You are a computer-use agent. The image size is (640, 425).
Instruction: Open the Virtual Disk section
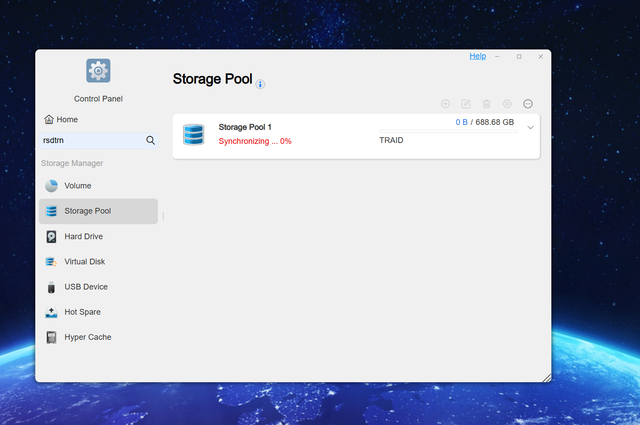pos(98,262)
